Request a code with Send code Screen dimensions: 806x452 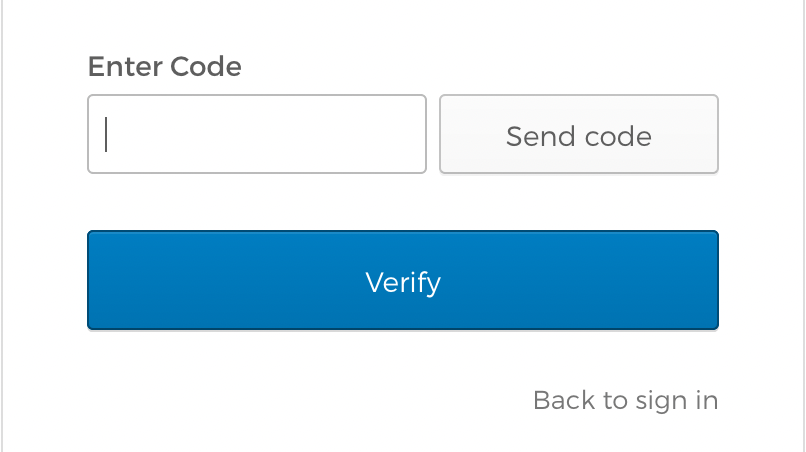(578, 135)
